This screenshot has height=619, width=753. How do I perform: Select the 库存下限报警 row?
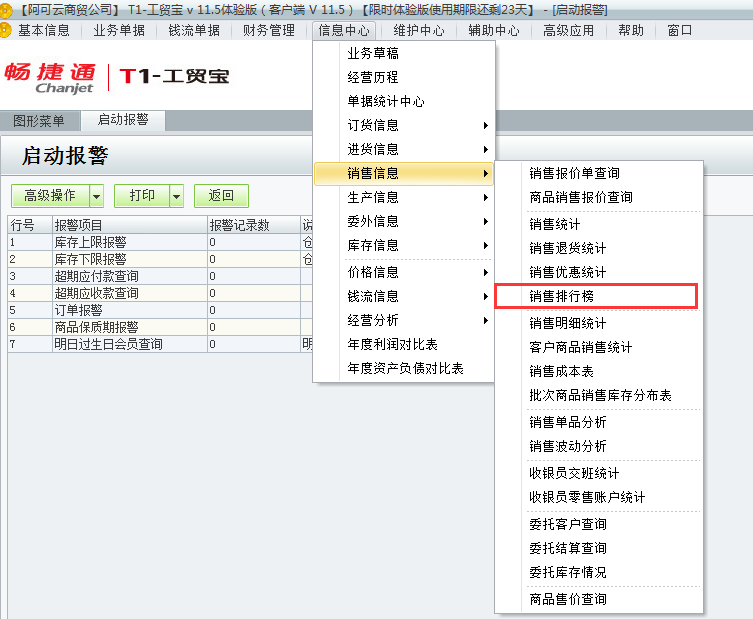[x=160, y=259]
